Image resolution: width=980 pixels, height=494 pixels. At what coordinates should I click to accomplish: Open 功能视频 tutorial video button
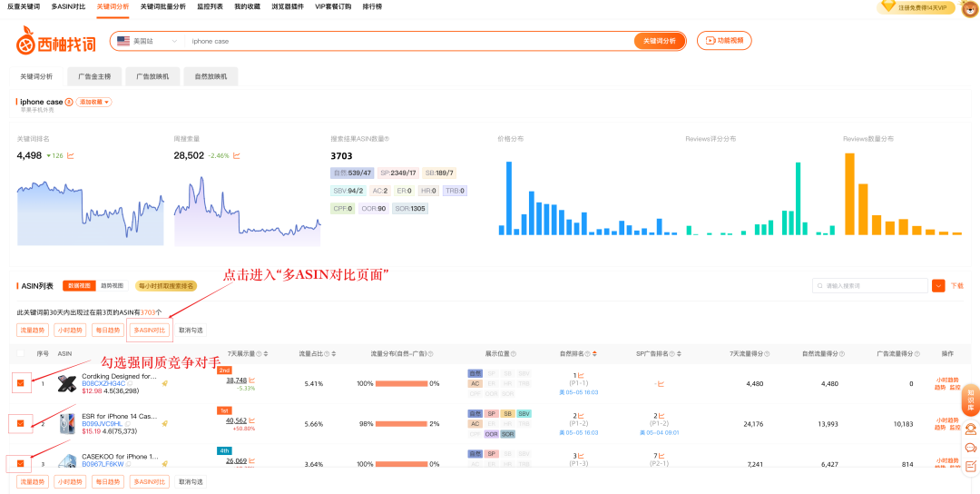(724, 41)
